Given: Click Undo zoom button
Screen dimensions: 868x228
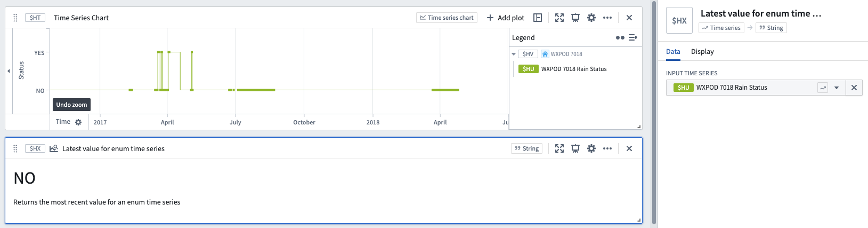Looking at the screenshot, I should click(71, 105).
